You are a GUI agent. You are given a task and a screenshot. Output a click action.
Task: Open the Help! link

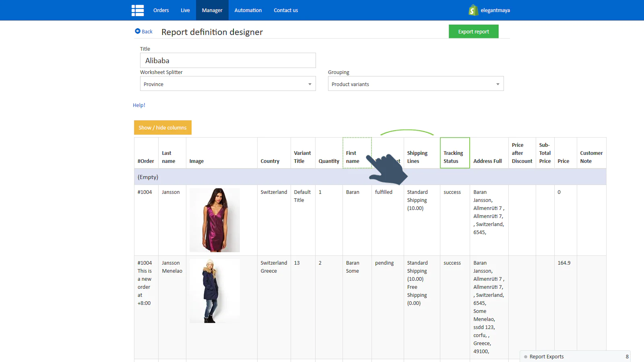coord(139,105)
